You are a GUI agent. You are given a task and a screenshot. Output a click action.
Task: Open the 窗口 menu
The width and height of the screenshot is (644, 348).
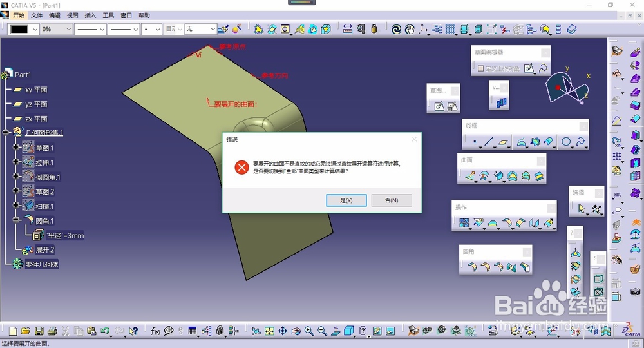pos(126,15)
